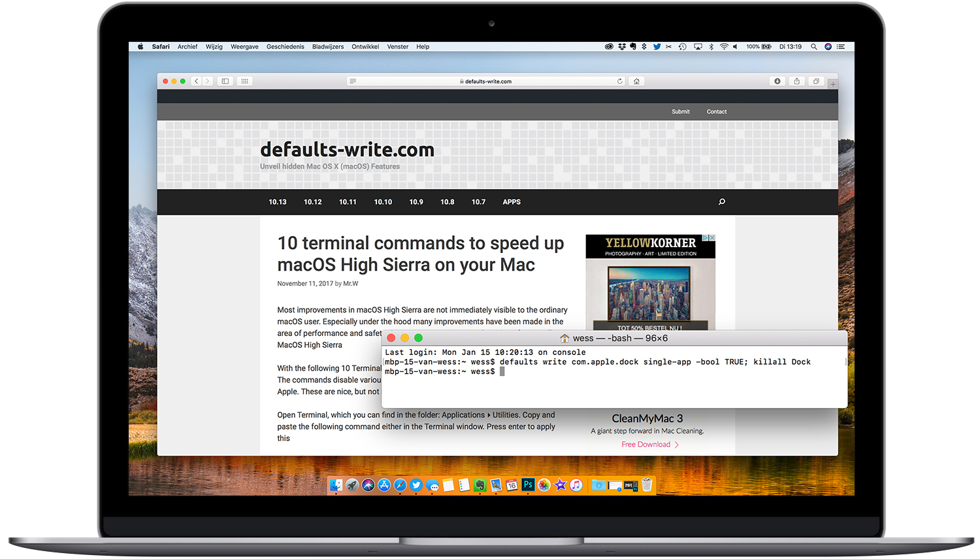Open Finder from the Dock

point(336,485)
